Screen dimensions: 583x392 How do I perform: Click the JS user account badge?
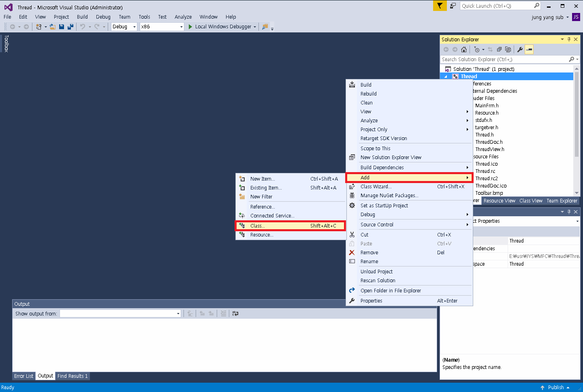pyautogui.click(x=576, y=17)
